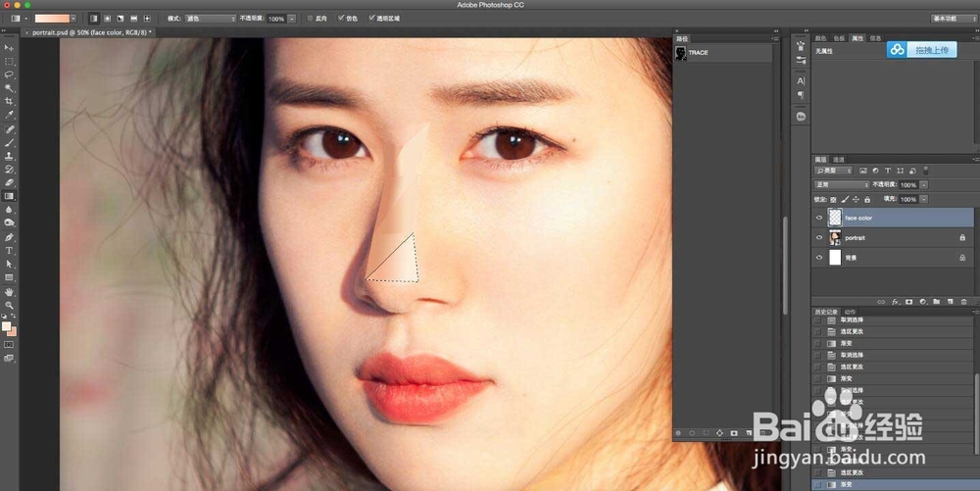Open layer blend mode 正常 dropdown
The height and width of the screenshot is (491, 980).
pyautogui.click(x=841, y=185)
